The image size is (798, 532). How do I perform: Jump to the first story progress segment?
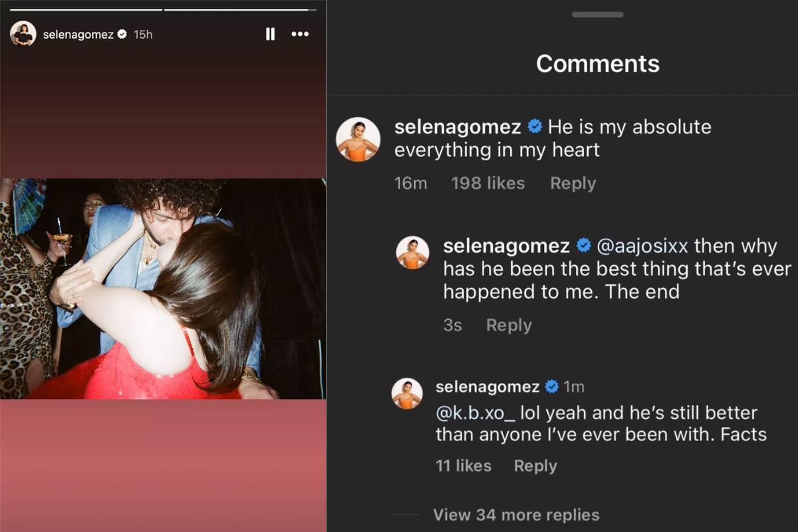click(x=85, y=9)
